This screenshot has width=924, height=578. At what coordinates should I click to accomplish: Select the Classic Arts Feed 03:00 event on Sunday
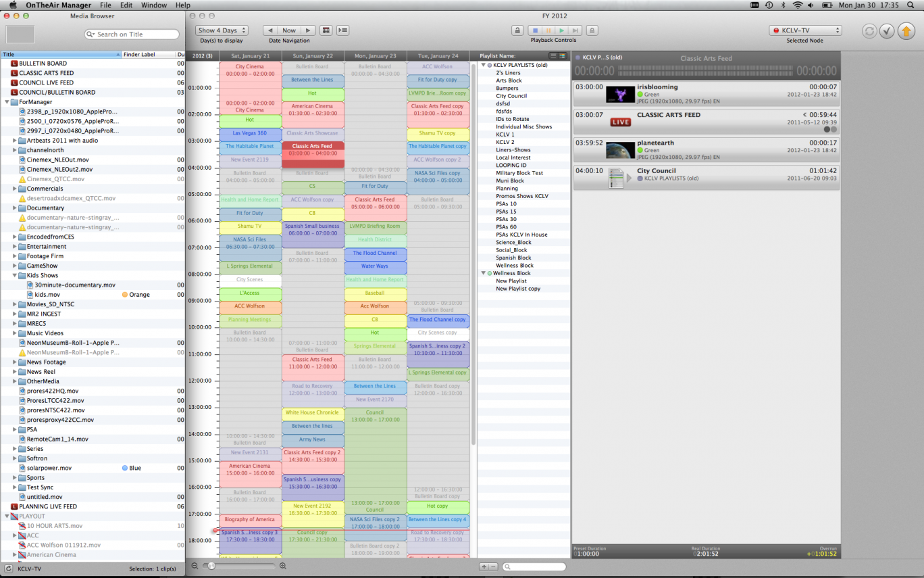313,155
